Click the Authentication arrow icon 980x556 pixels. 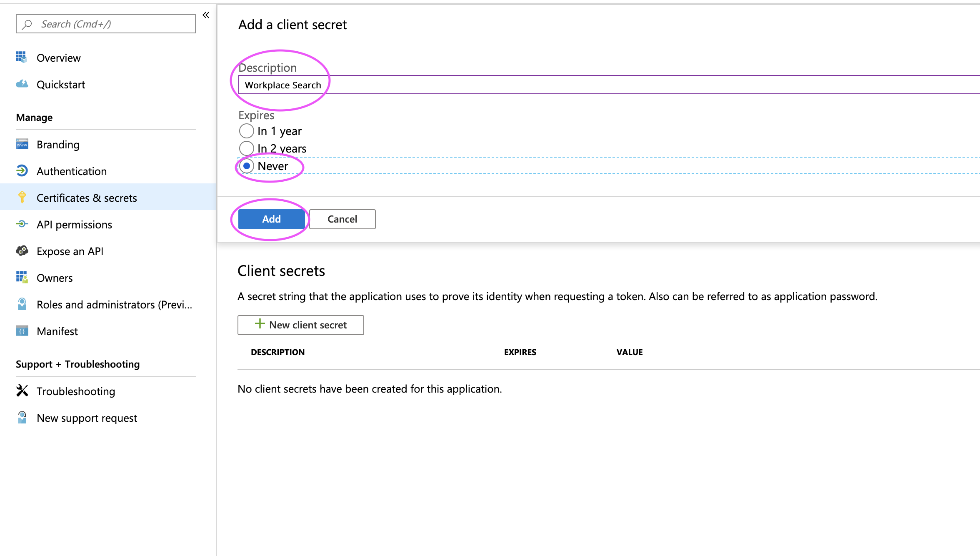(22, 171)
